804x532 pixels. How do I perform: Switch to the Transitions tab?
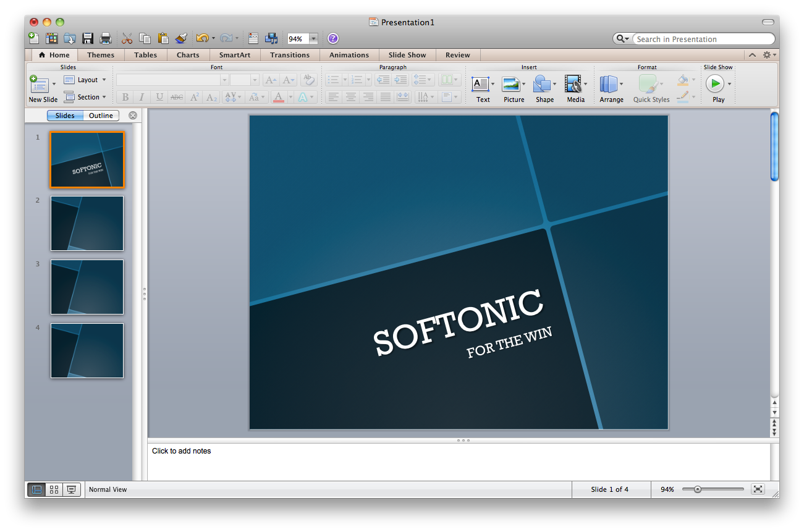pyautogui.click(x=290, y=55)
